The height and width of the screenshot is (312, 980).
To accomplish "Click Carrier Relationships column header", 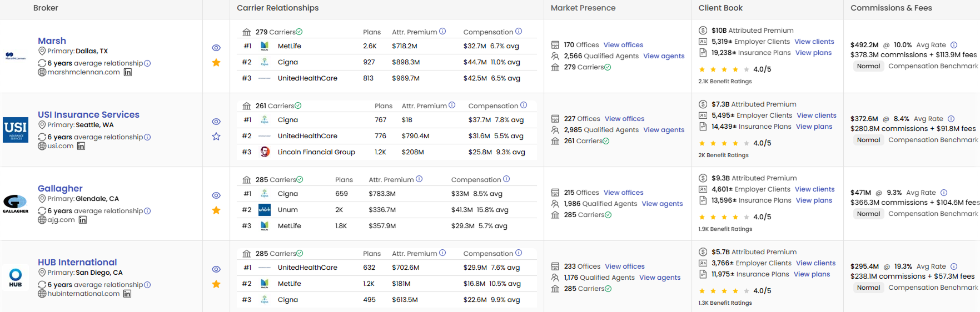I will [x=277, y=8].
